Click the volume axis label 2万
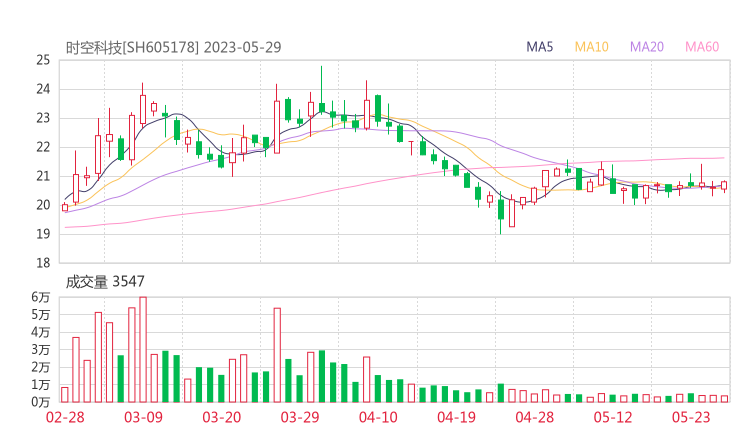The width and height of the screenshot is (740, 440). tap(41, 367)
